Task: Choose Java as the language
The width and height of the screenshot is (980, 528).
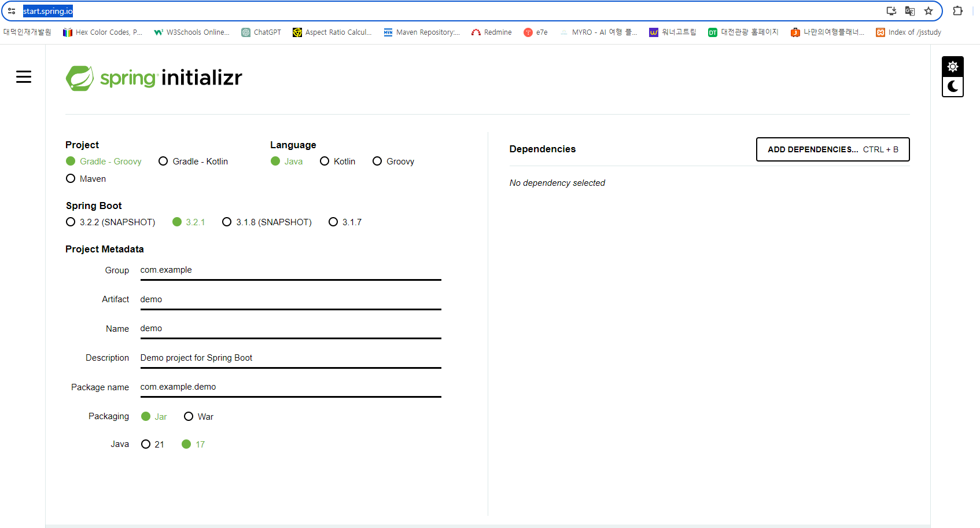Action: pyautogui.click(x=287, y=162)
